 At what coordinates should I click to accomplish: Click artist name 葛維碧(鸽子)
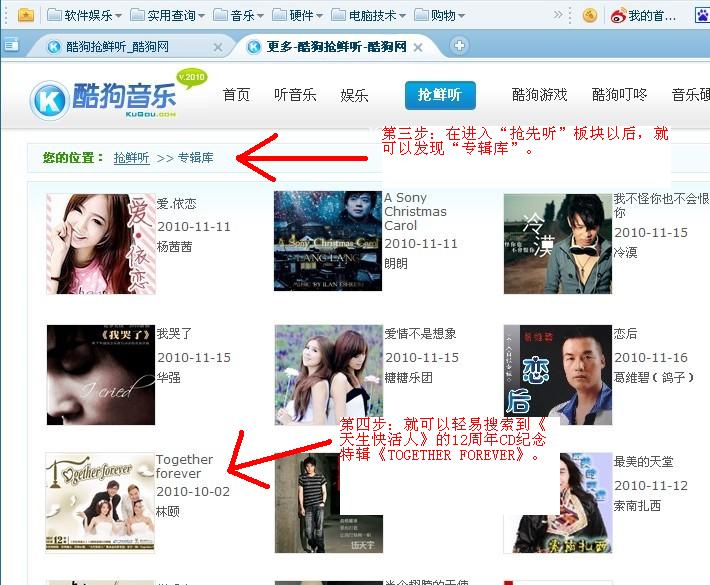point(654,377)
